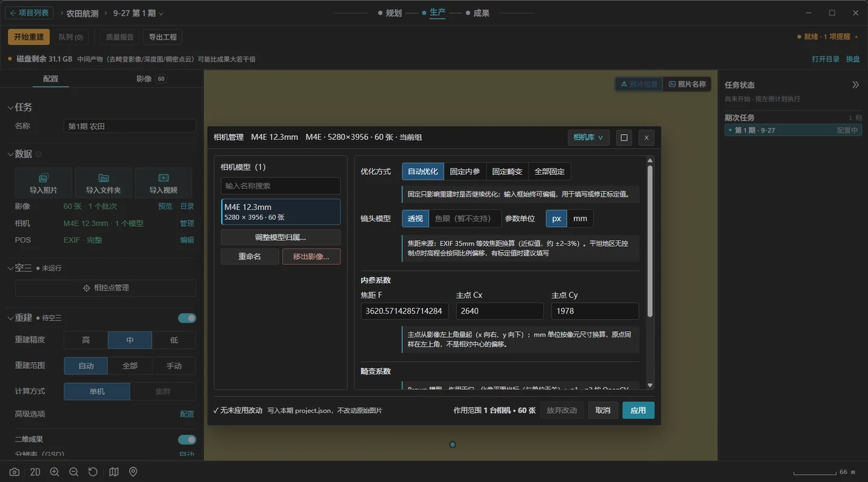Open the 9-27 第1期 period dropdown
Viewport: 868px width, 482px height.
(138, 13)
